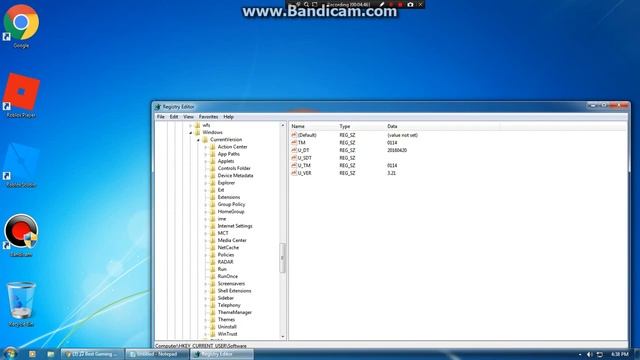The image size is (640, 360).
Task: Click the folder icon of the Run key
Action: click(x=213, y=269)
